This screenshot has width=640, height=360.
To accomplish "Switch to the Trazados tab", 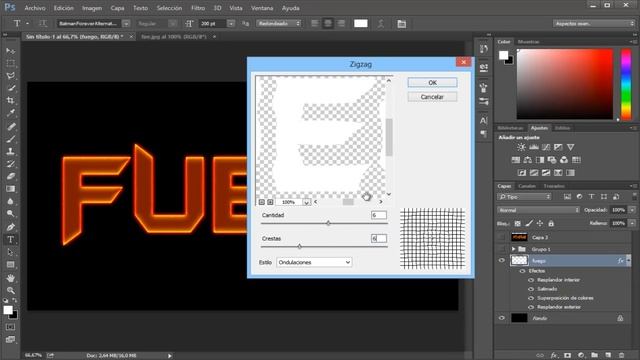I will click(x=554, y=186).
